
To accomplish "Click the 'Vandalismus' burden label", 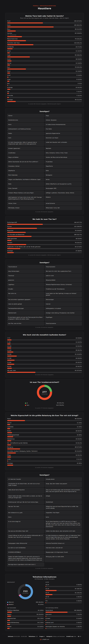I will [x=11, y=439].
